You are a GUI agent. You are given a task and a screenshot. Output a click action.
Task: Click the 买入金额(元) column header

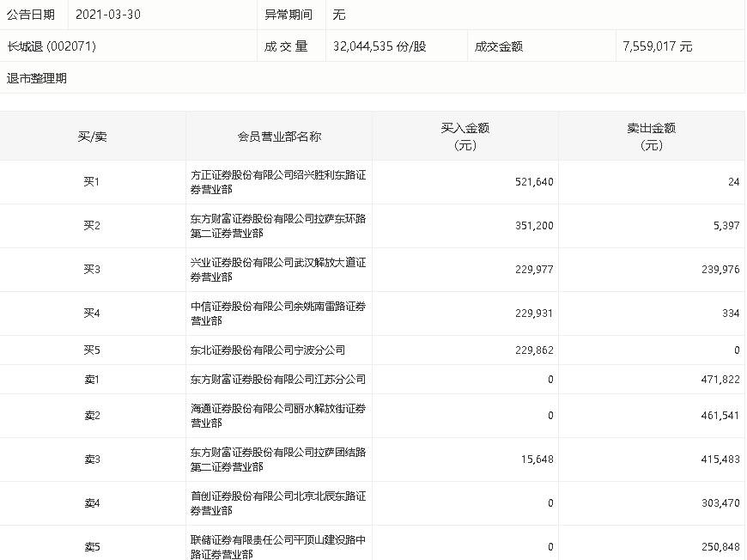(x=465, y=137)
